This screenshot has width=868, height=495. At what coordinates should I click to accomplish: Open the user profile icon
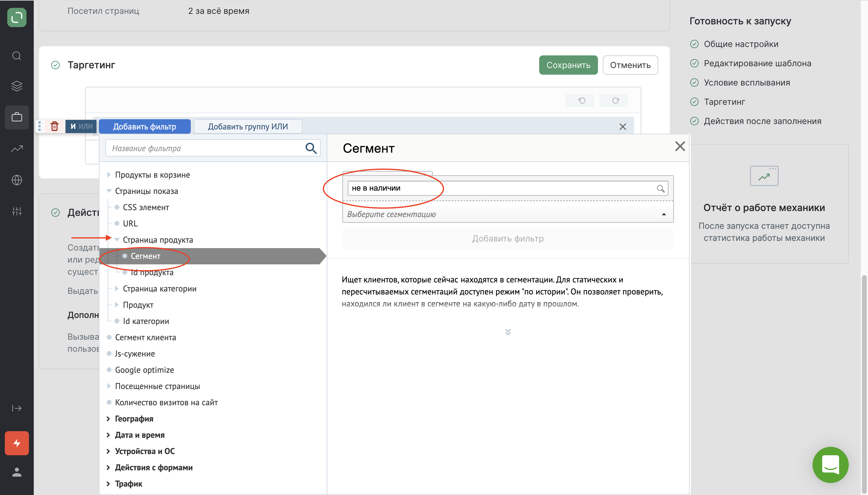pos(17,472)
